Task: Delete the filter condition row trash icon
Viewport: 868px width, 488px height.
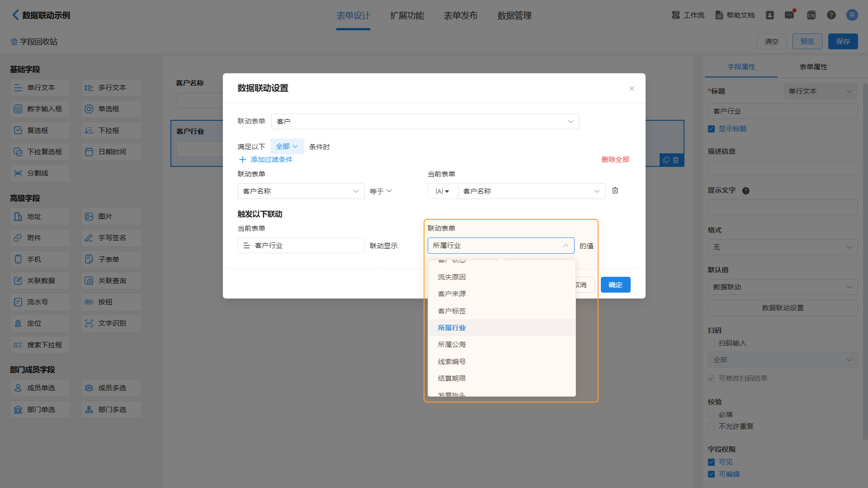Action: click(x=615, y=190)
